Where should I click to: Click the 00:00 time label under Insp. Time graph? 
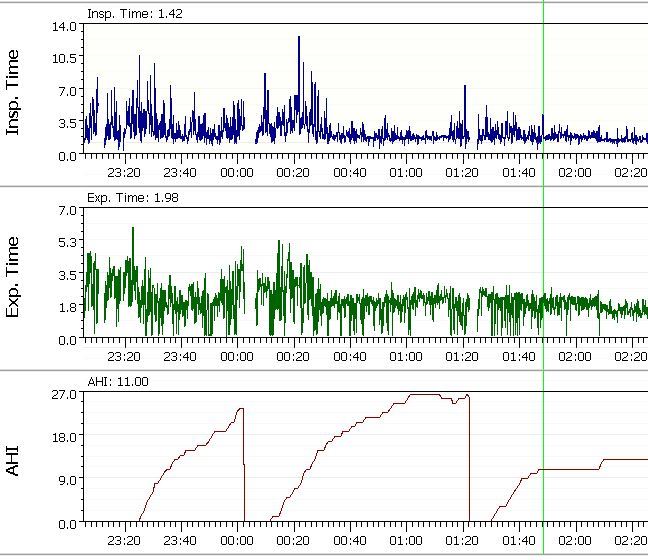(x=237, y=172)
